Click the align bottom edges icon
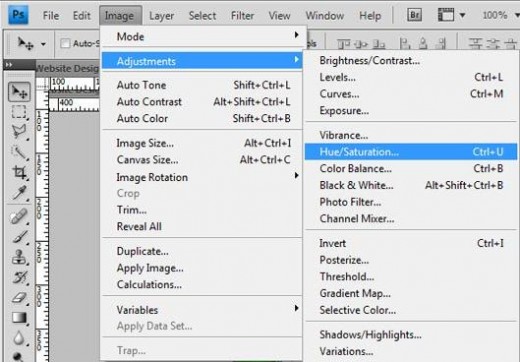The height and width of the screenshot is (362, 520). pos(379,44)
